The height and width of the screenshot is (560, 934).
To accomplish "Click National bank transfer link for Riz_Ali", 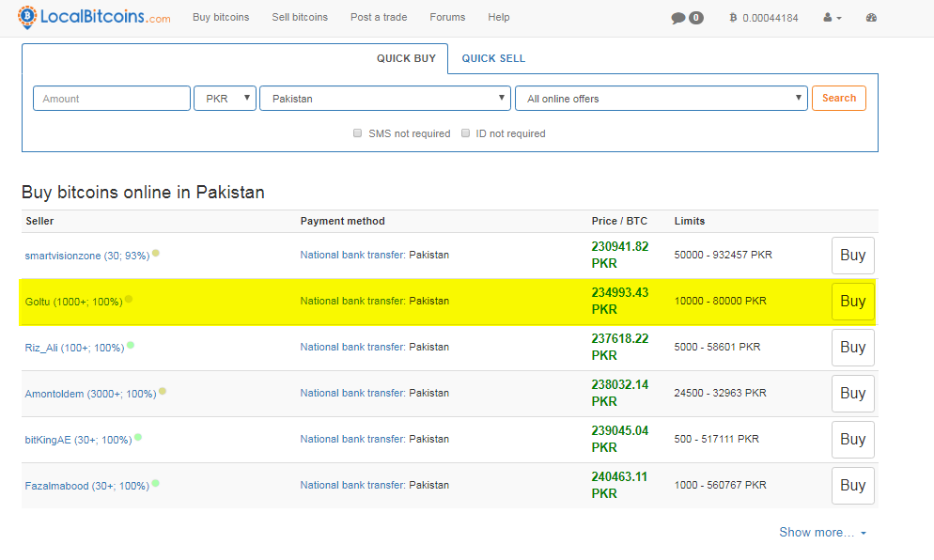I will pyautogui.click(x=352, y=347).
